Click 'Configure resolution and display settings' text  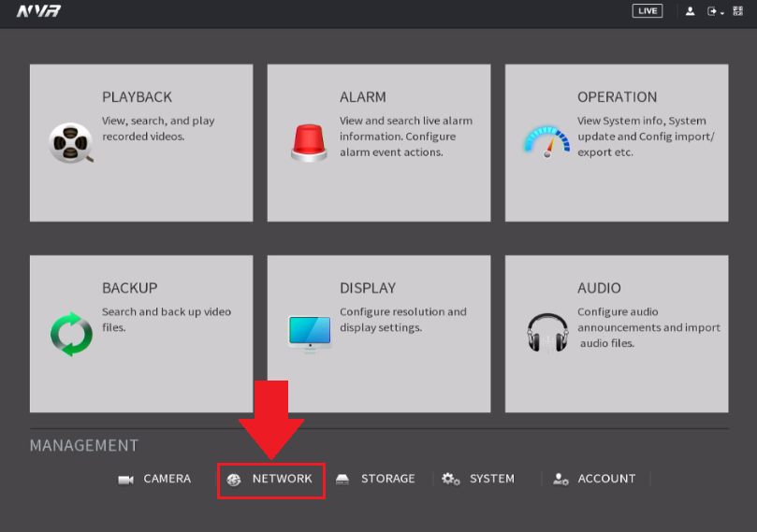click(403, 320)
